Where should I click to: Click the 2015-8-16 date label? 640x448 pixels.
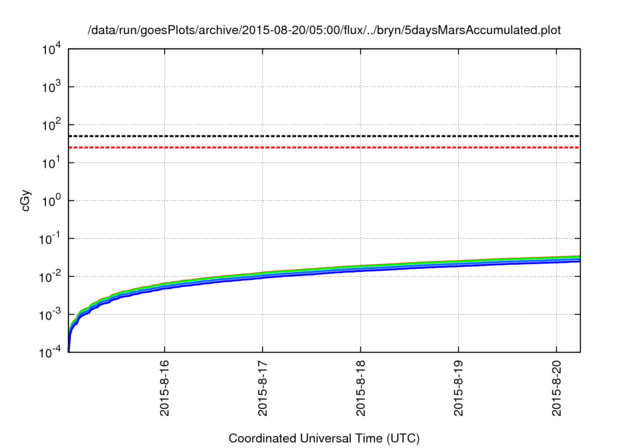pos(164,388)
